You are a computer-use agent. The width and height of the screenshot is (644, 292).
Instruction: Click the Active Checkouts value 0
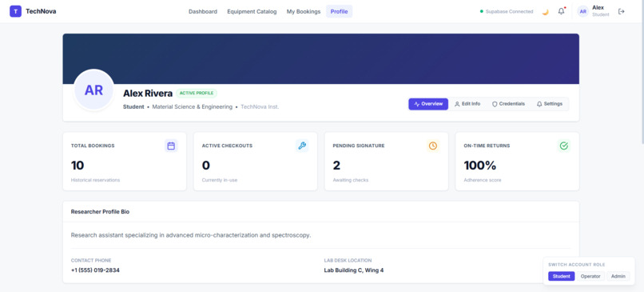(206, 166)
